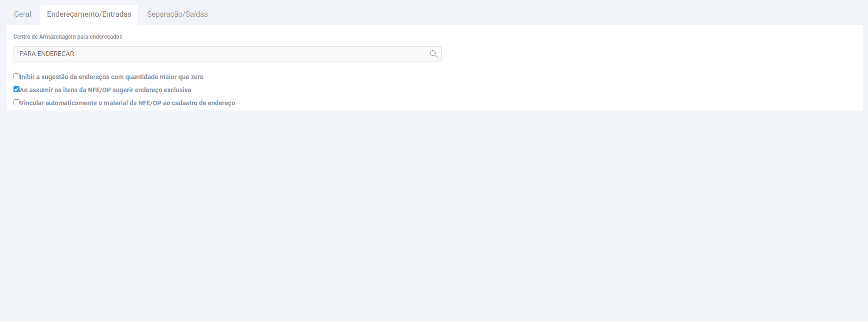Tick Vincular automaticamente o material checkbox
The height and width of the screenshot is (322, 868).
point(16,103)
